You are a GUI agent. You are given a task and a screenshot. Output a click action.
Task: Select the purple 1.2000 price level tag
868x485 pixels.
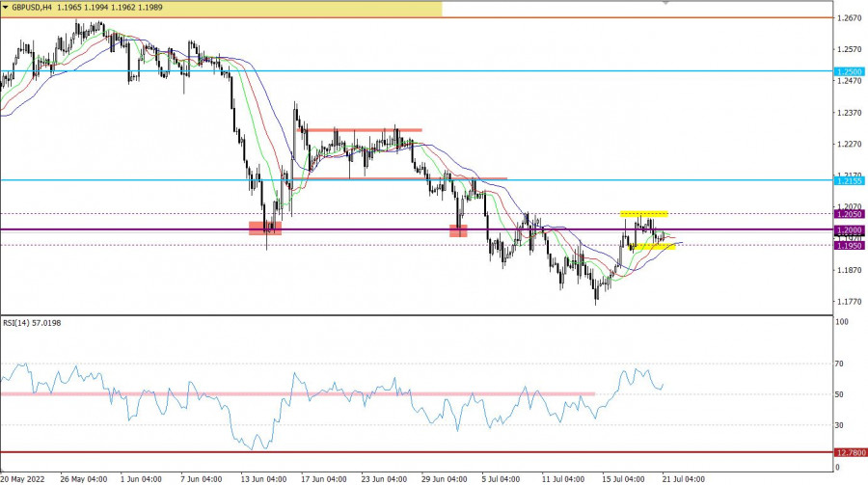point(850,229)
